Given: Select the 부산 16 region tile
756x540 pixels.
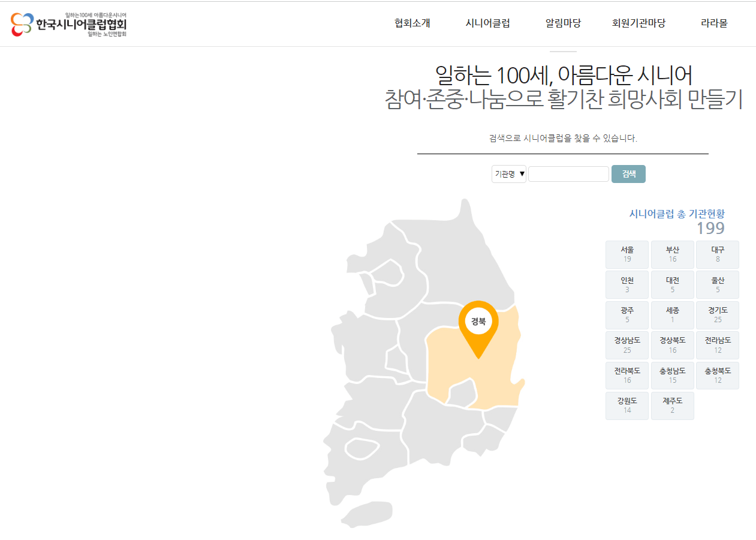Looking at the screenshot, I should pos(673,254).
